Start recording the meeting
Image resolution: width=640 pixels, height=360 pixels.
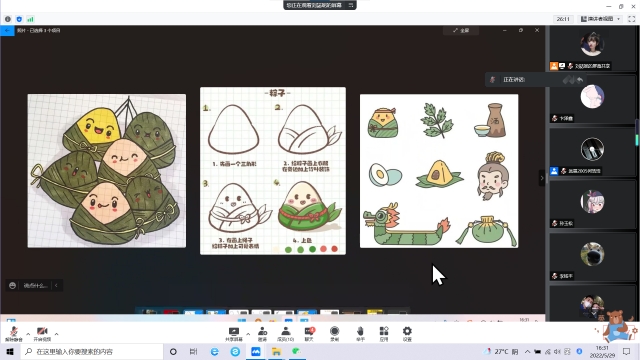tap(334, 334)
